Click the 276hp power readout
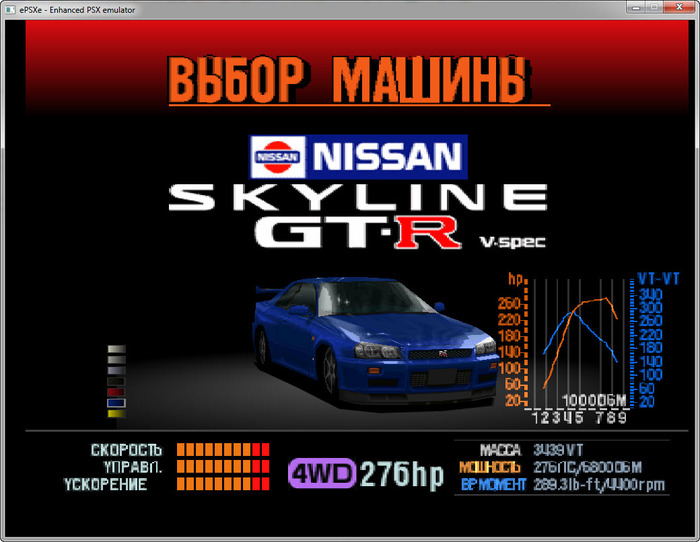Screen dimensions: 700x542 coord(402,475)
